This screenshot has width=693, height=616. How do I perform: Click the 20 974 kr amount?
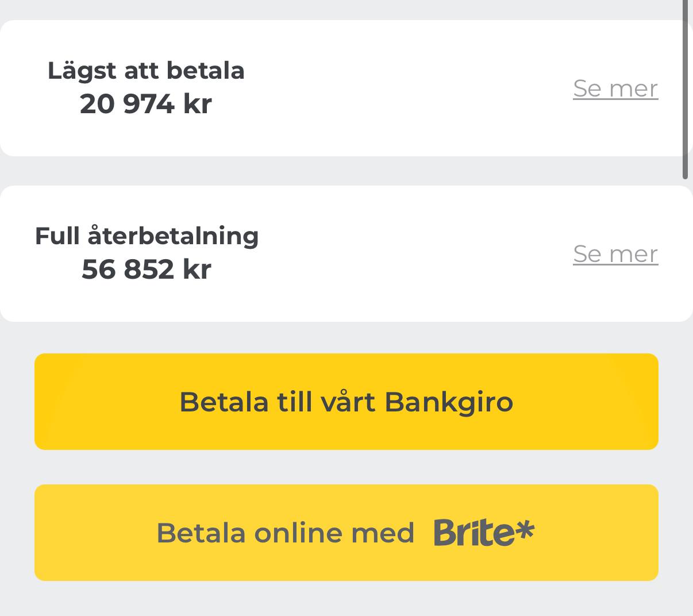(146, 104)
